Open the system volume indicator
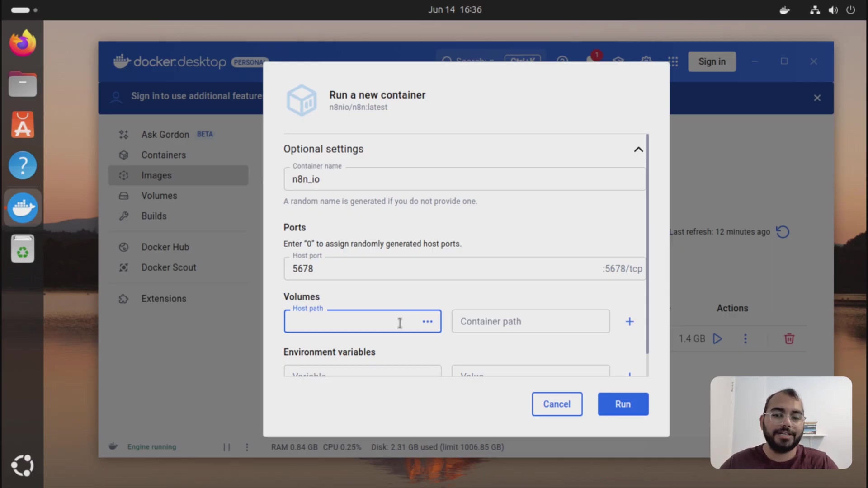The image size is (868, 488). tap(833, 10)
